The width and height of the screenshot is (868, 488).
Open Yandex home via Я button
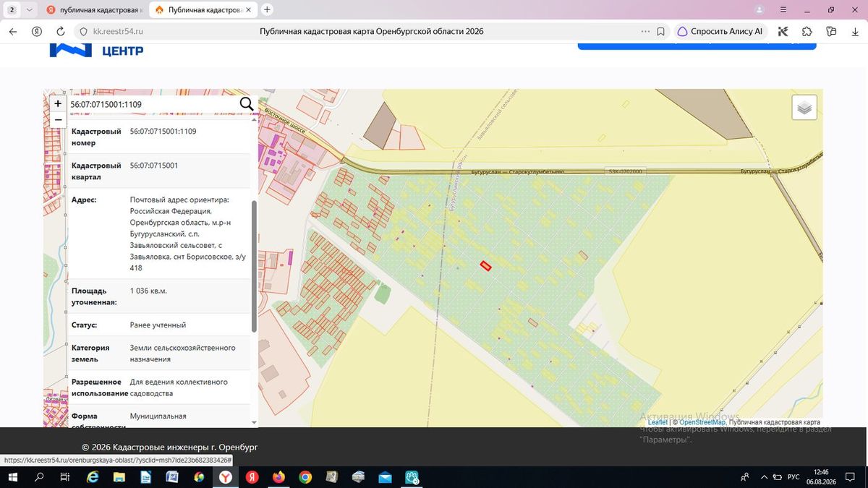pyautogui.click(x=37, y=32)
